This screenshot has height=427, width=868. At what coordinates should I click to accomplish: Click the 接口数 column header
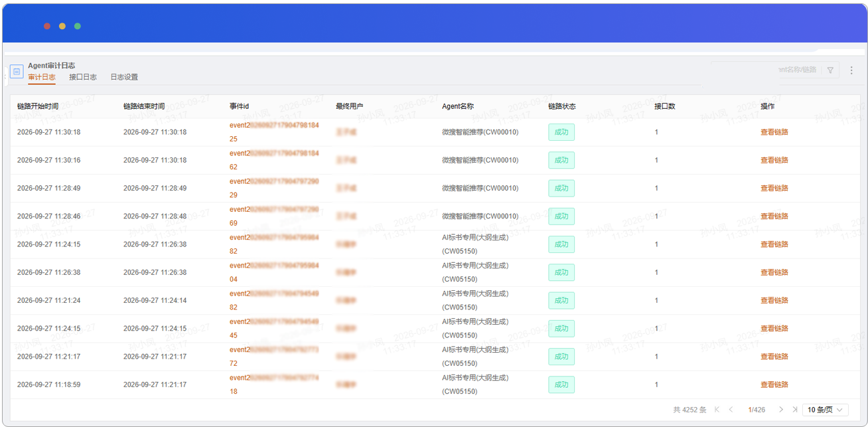(665, 106)
